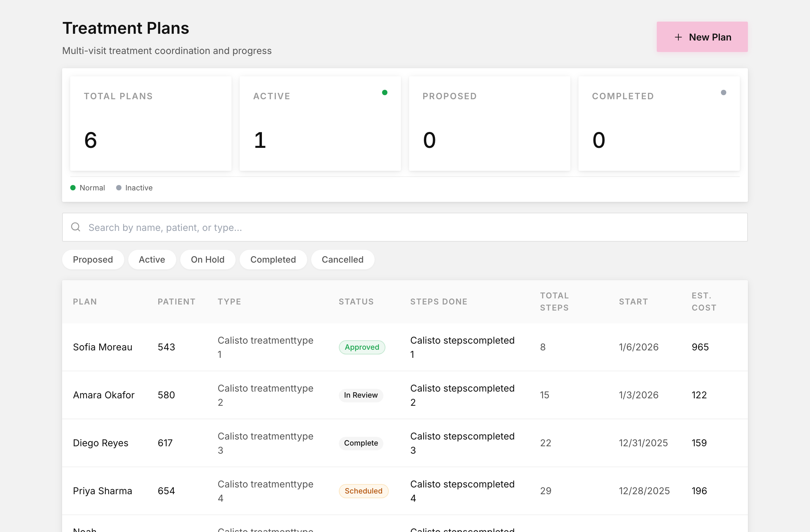Click start date 1/6/2026

[639, 347]
